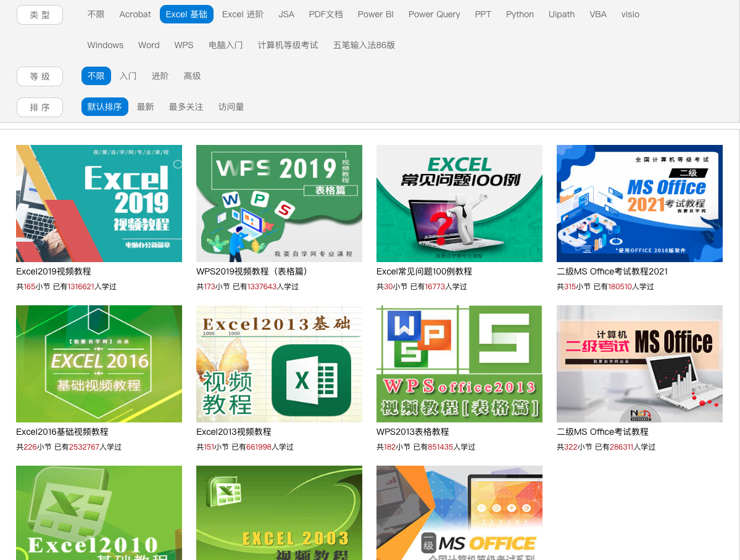
Task: Select the 电脑入门 category
Action: (x=226, y=45)
